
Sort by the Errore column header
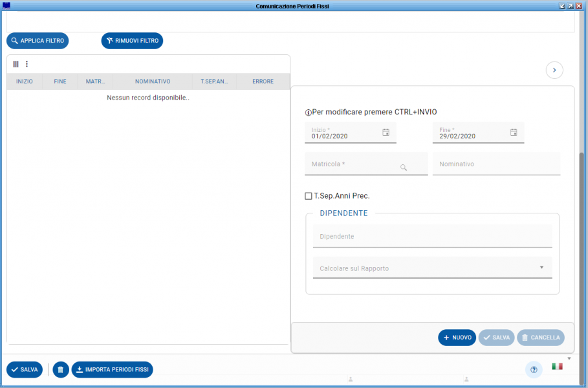(x=263, y=81)
